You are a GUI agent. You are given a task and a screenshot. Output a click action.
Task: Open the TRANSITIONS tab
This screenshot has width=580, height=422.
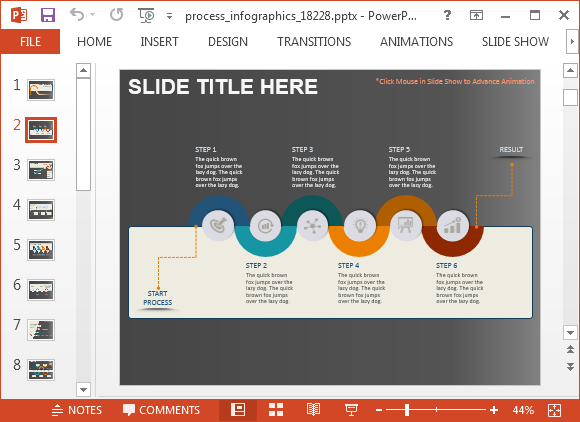tap(314, 41)
